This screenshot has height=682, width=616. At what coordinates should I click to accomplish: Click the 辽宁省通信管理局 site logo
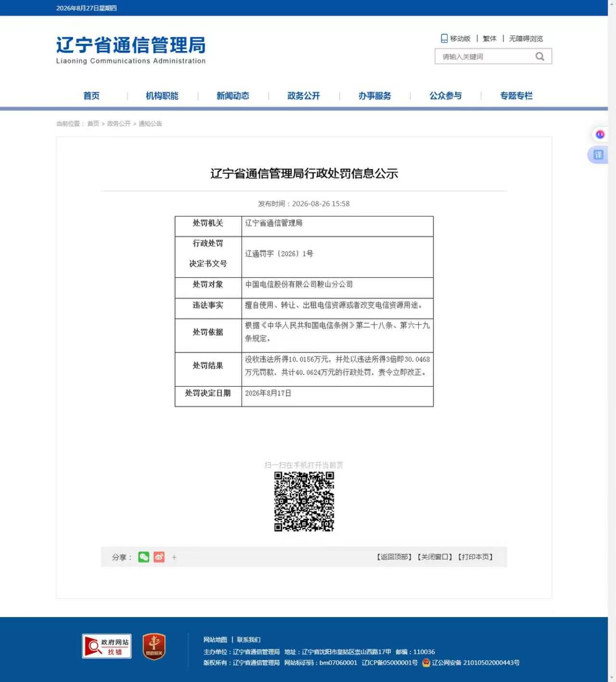click(131, 50)
